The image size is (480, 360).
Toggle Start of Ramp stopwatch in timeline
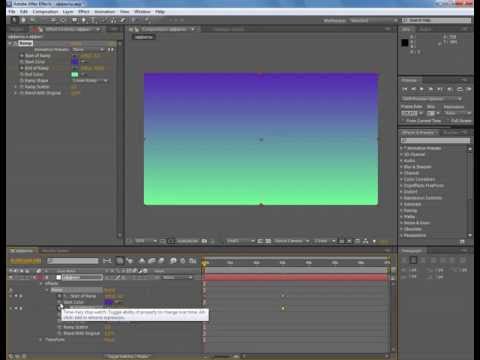(60, 296)
